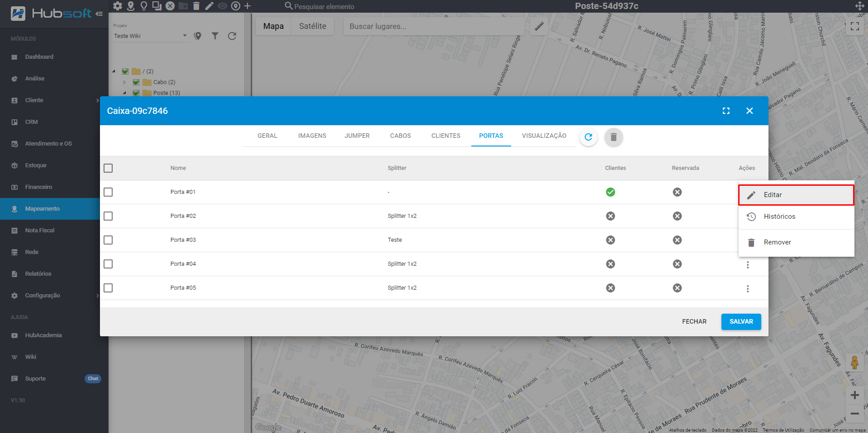Check the Porta #05 row checkbox
This screenshot has width=868, height=433.
coord(108,288)
